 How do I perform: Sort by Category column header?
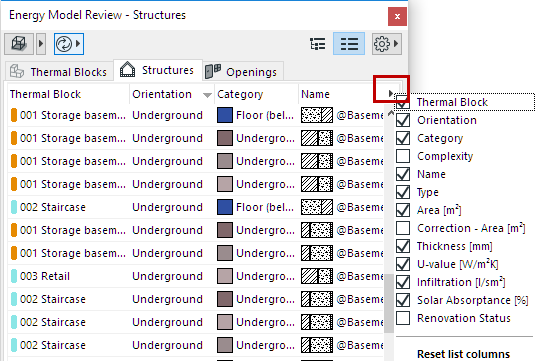[256, 94]
